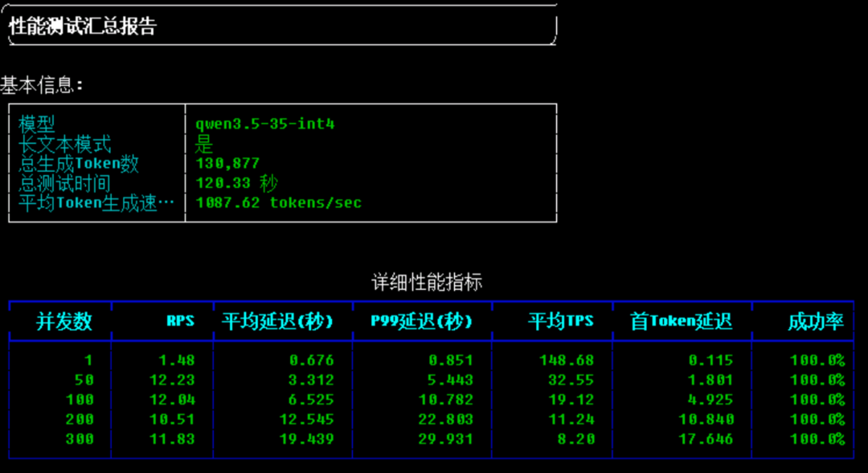The image size is (868, 473).
Task: Select 100.0% success rate in concurrency 200 row
Action: [x=817, y=419]
